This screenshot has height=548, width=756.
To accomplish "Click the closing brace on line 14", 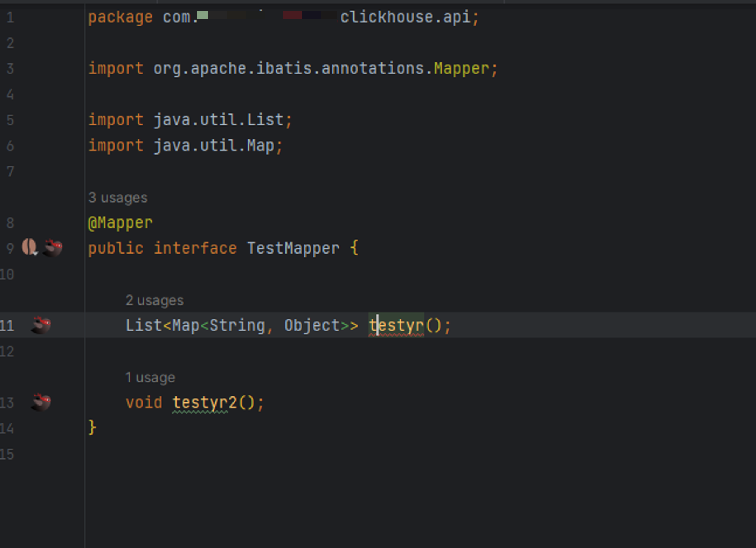I will (92, 428).
